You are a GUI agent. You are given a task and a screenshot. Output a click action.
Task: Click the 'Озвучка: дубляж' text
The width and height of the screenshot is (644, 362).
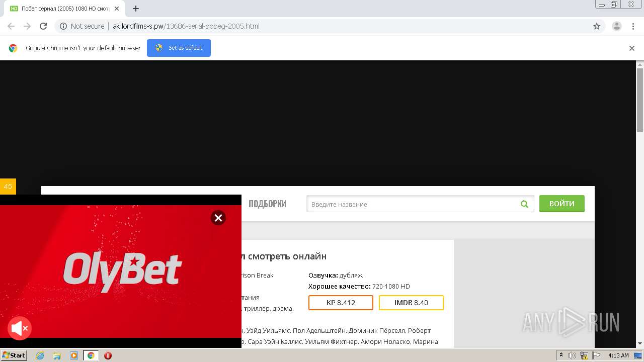[336, 275]
